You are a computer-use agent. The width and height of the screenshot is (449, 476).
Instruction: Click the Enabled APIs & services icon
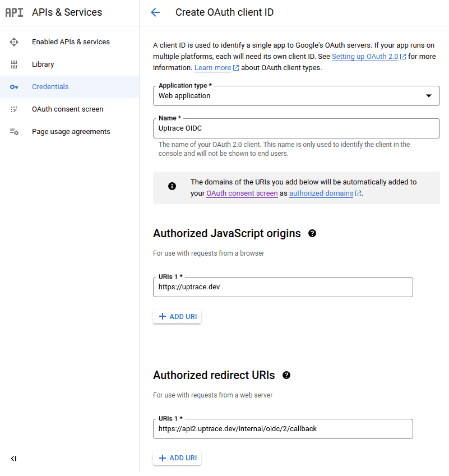click(x=14, y=42)
